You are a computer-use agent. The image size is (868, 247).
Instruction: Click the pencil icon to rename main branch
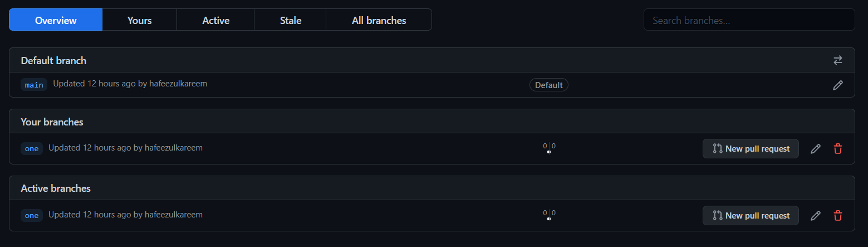(x=837, y=85)
